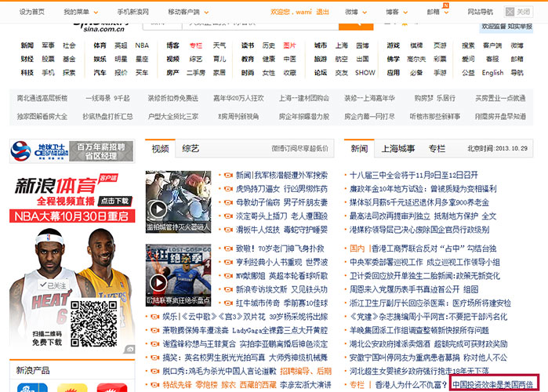The image size is (548, 392).
Task: Click video icon beside 虎妈持刀逼女 headline
Action: [228, 189]
